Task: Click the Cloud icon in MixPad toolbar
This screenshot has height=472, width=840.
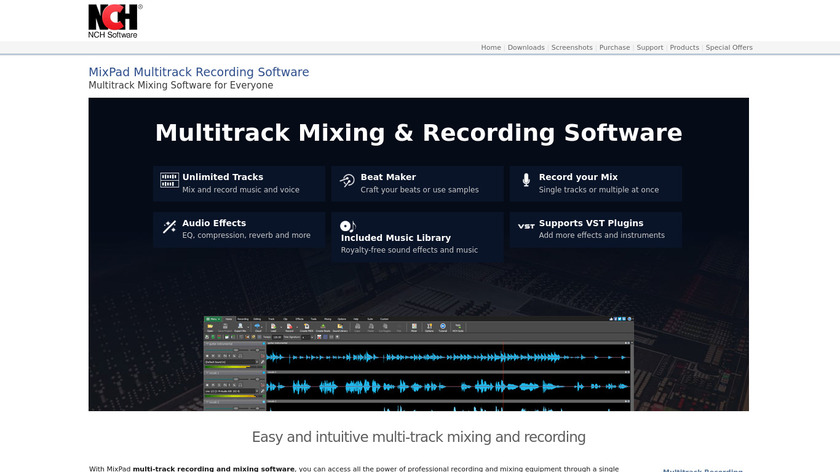Action: (258, 327)
